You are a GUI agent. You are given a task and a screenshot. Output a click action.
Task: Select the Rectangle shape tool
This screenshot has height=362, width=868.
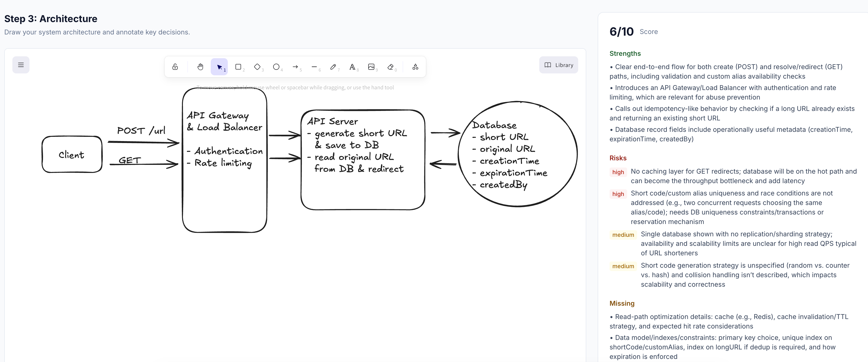tap(238, 67)
